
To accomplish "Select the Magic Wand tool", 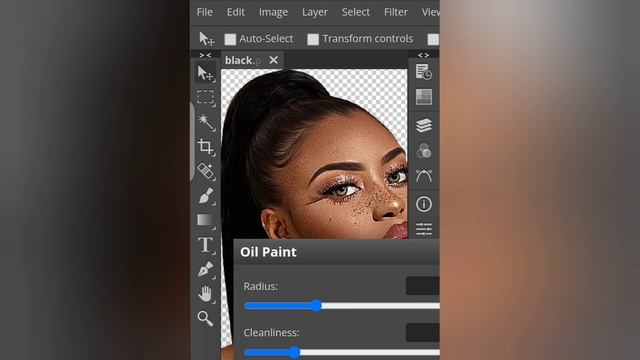I will click(205, 122).
